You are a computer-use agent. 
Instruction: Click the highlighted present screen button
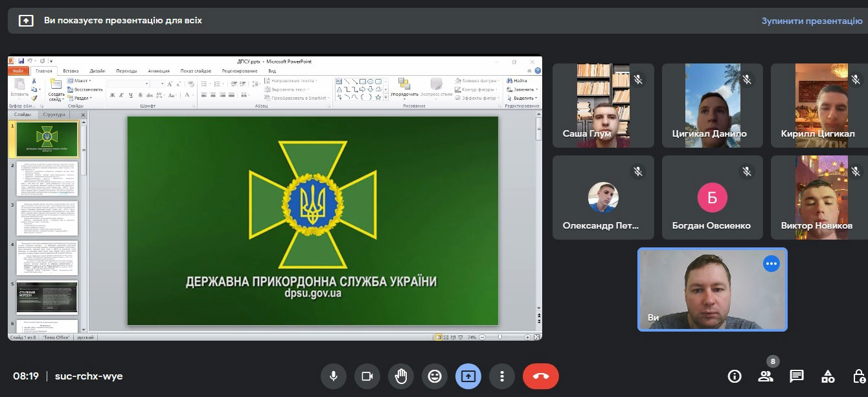tap(468, 376)
